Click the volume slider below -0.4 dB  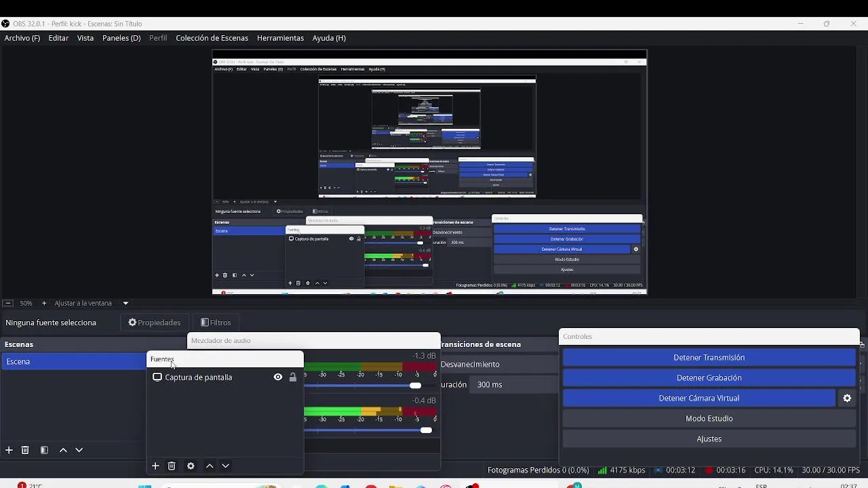pyautogui.click(x=370, y=430)
